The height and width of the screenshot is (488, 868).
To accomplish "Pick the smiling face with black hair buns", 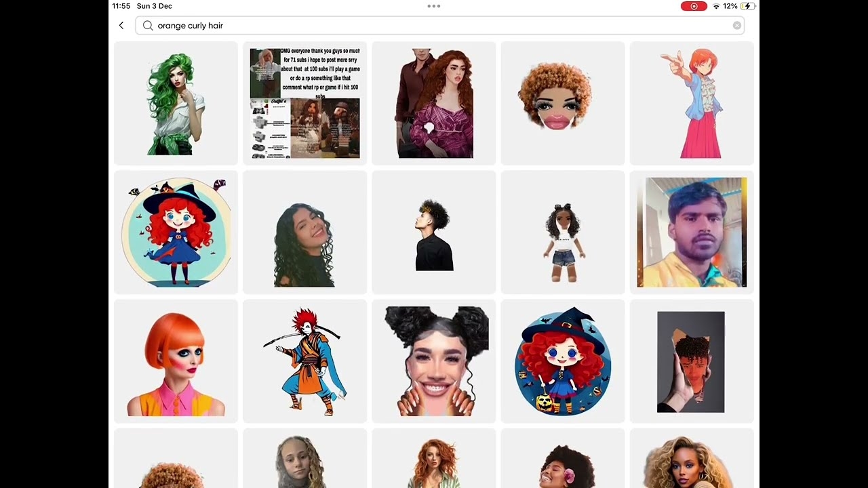I will 434,361.
